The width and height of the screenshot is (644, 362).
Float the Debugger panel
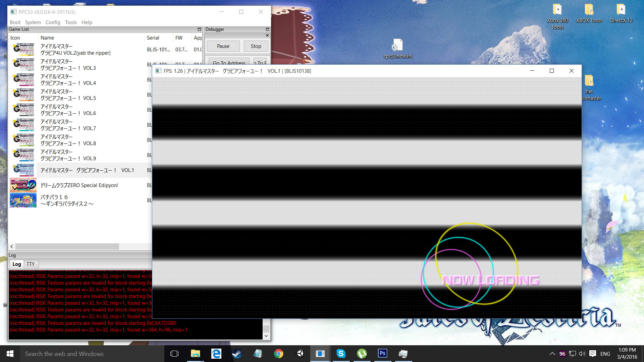tap(267, 29)
